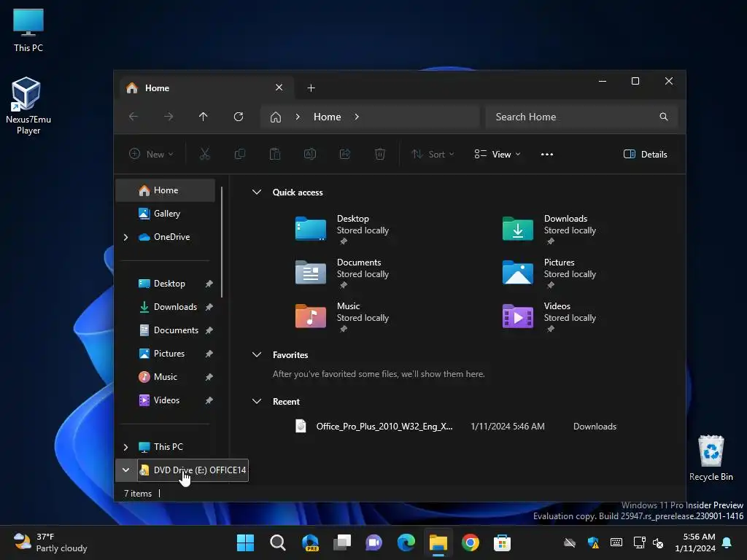Image resolution: width=747 pixels, height=560 pixels.
Task: Select Recycle Bin on desktop
Action: click(711, 458)
